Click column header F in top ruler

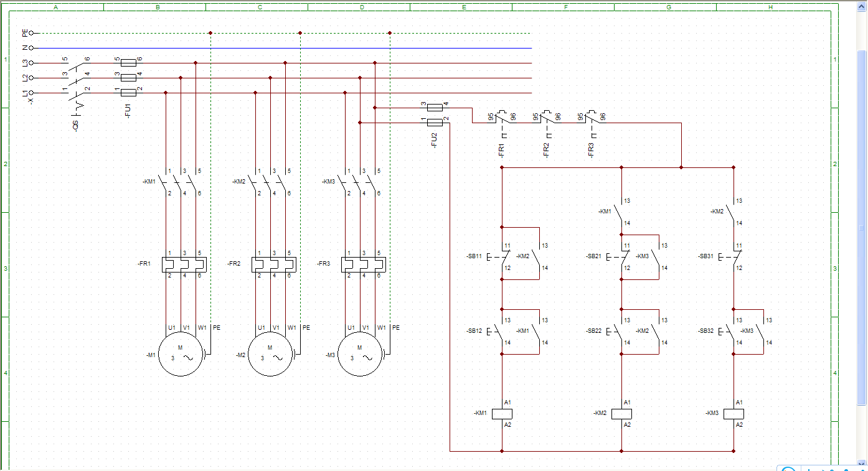click(566, 7)
